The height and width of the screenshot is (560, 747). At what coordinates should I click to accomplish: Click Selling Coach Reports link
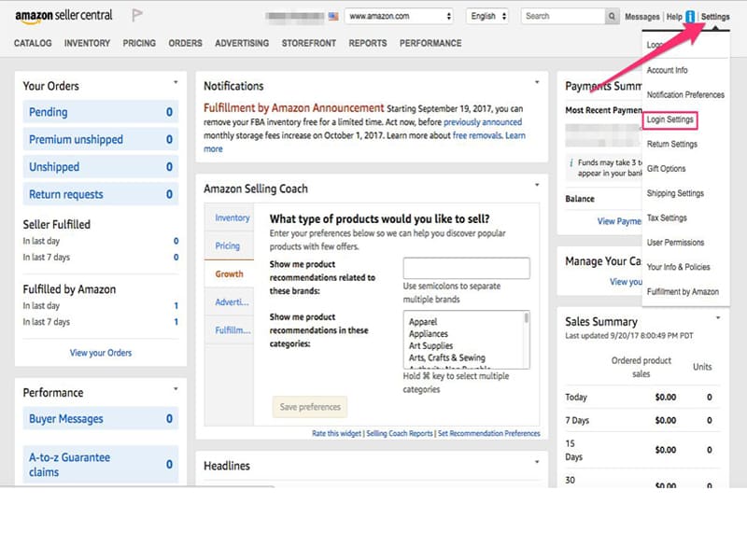(400, 433)
